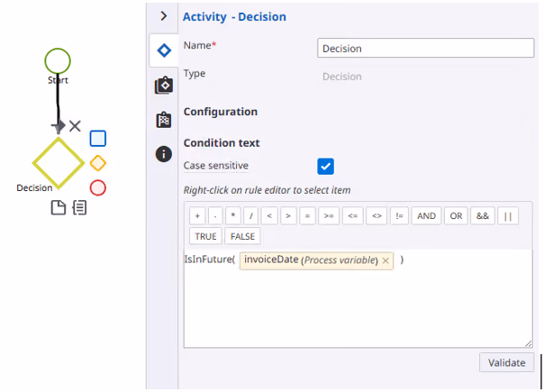Add an orange diamond decision node
The width and height of the screenshot is (544, 392).
[x=98, y=163]
